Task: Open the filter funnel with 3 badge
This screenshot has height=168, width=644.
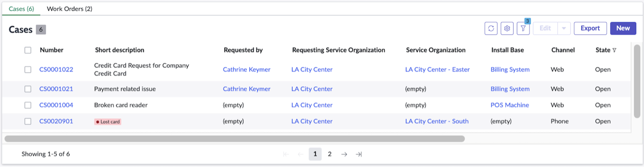Action: (523, 28)
